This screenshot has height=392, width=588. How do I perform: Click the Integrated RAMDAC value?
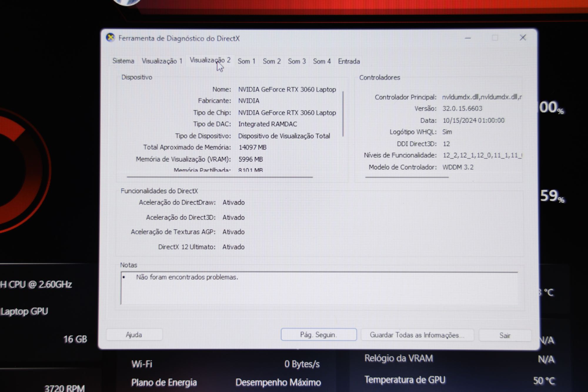[x=268, y=124]
